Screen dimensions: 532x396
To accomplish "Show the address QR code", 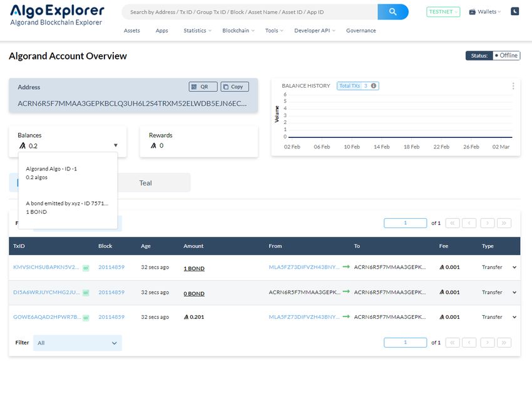I will click(x=203, y=87).
